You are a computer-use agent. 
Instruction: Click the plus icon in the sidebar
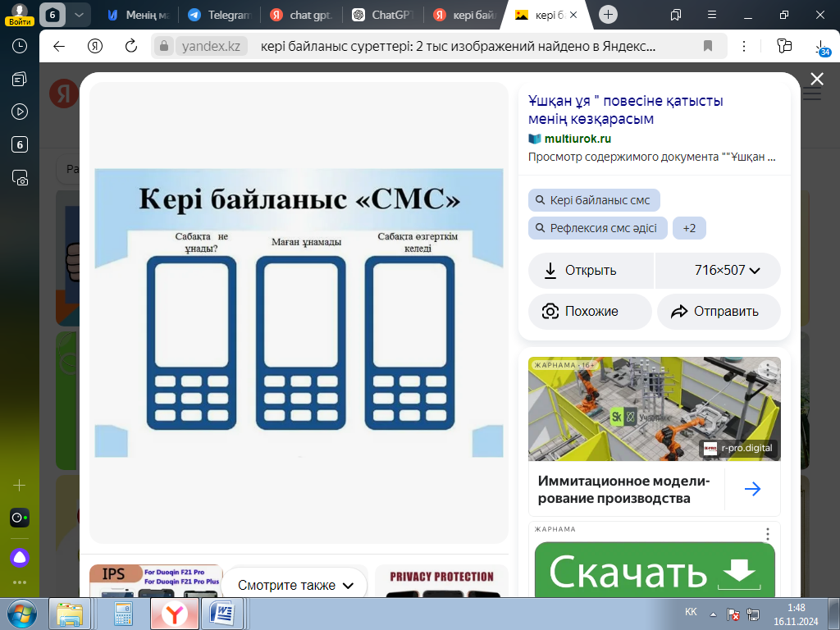pos(20,486)
